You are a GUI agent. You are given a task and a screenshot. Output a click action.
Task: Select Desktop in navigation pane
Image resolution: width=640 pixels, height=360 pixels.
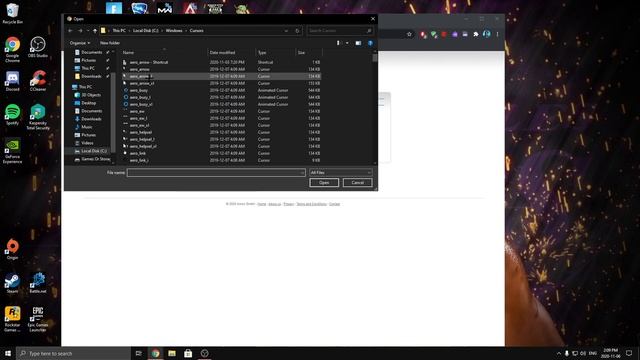(x=89, y=103)
